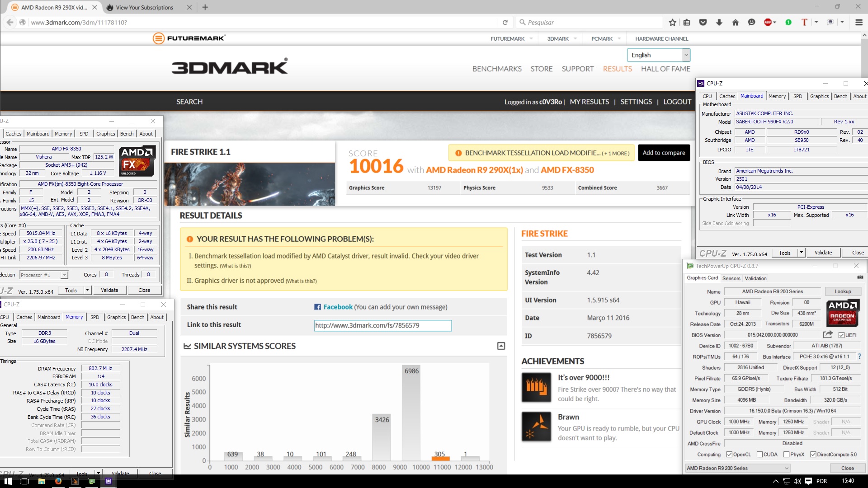Open the Processor #1 selection dropdown
Screen dimensions: 868x488
click(x=43, y=275)
